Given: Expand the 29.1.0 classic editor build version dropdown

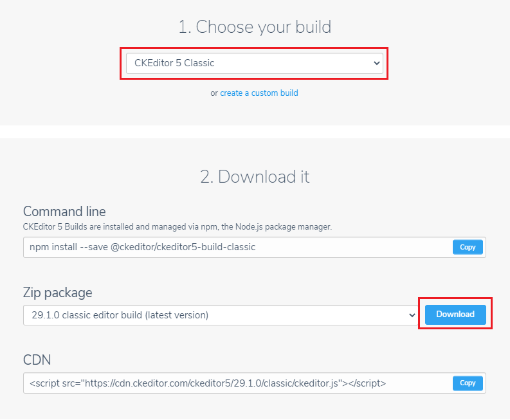Looking at the screenshot, I should click(220, 315).
